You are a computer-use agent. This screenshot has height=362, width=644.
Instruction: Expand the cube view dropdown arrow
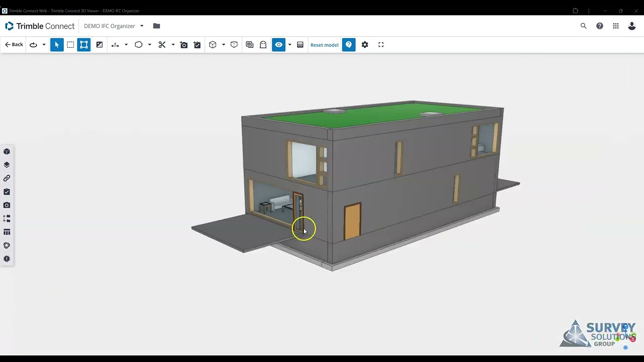click(223, 45)
